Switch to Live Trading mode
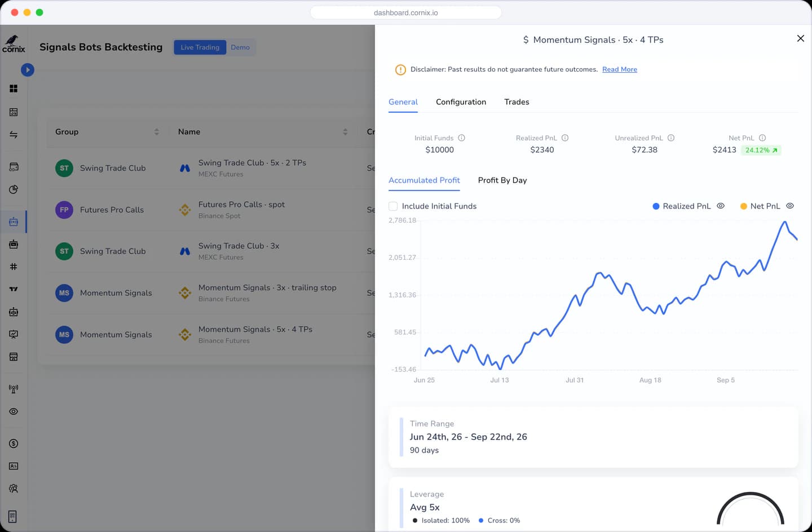This screenshot has width=812, height=532. pyautogui.click(x=200, y=47)
